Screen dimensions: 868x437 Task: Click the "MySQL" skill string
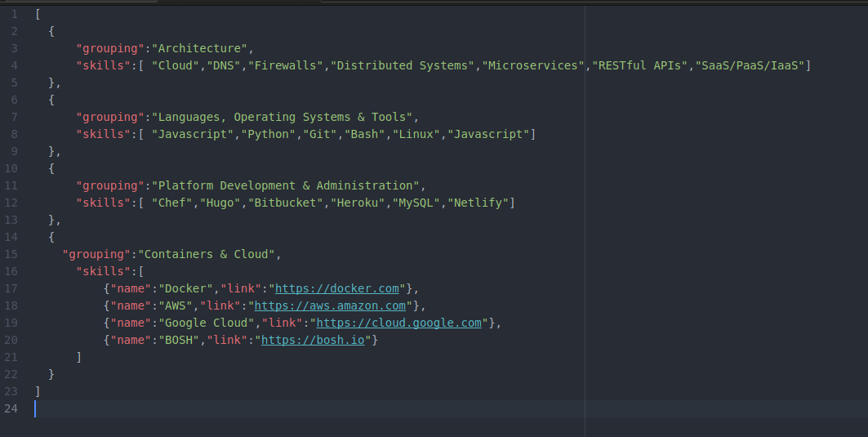[x=416, y=203]
